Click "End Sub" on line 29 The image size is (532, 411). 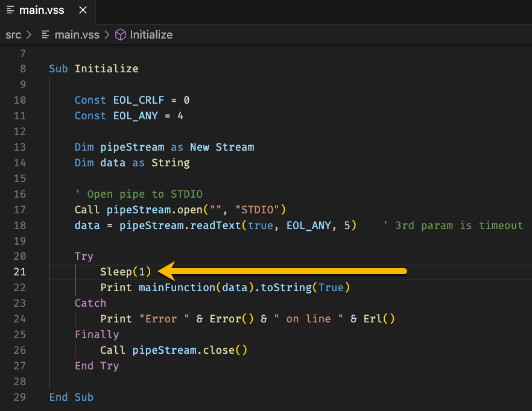pyautogui.click(x=71, y=397)
